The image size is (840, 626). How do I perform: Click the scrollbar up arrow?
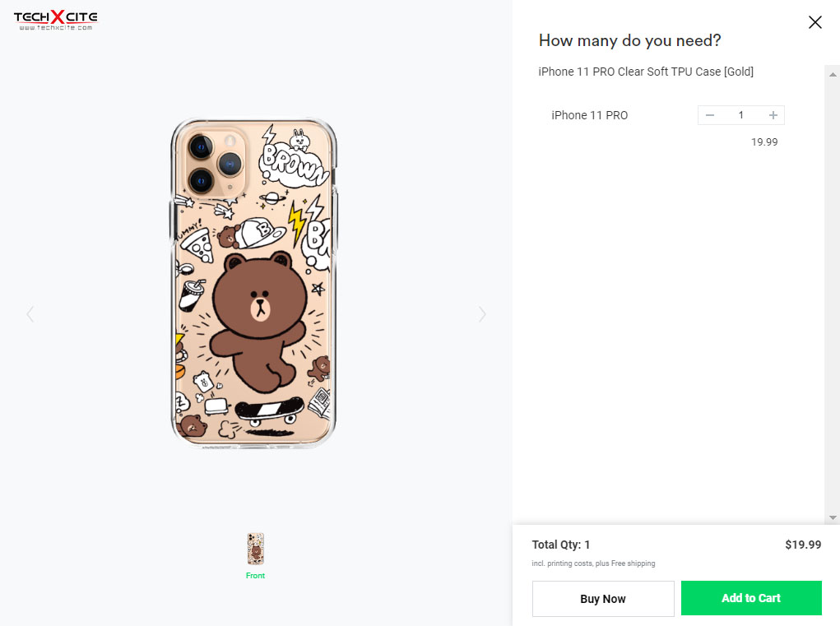click(x=833, y=74)
